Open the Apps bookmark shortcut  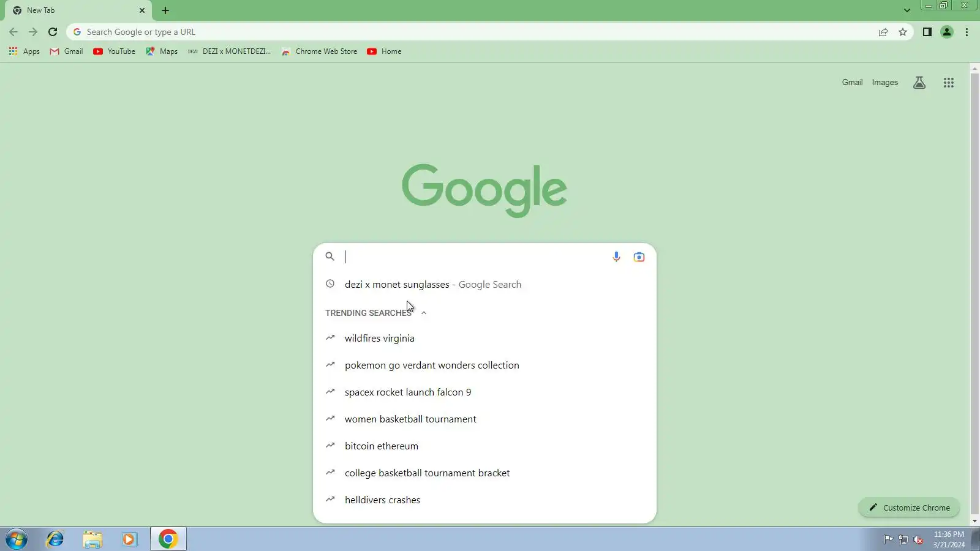click(x=24, y=51)
